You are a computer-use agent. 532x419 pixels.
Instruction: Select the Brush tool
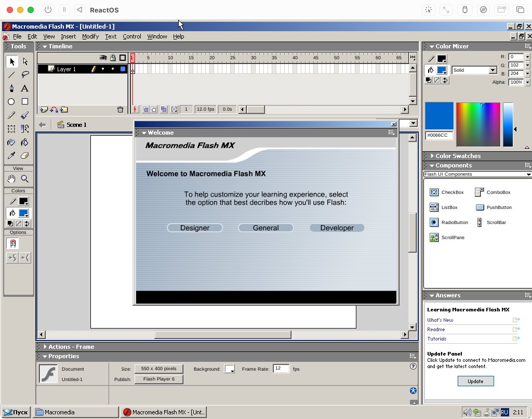[x=25, y=115]
